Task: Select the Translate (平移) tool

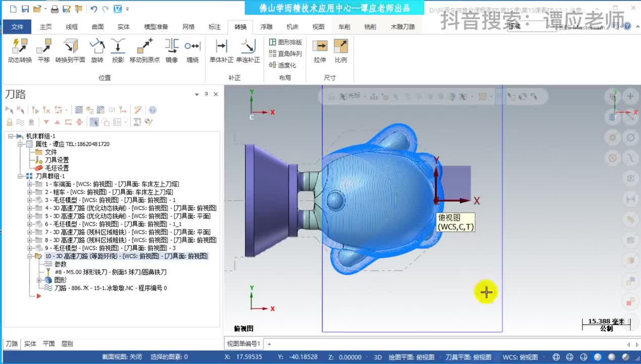Action: click(44, 51)
